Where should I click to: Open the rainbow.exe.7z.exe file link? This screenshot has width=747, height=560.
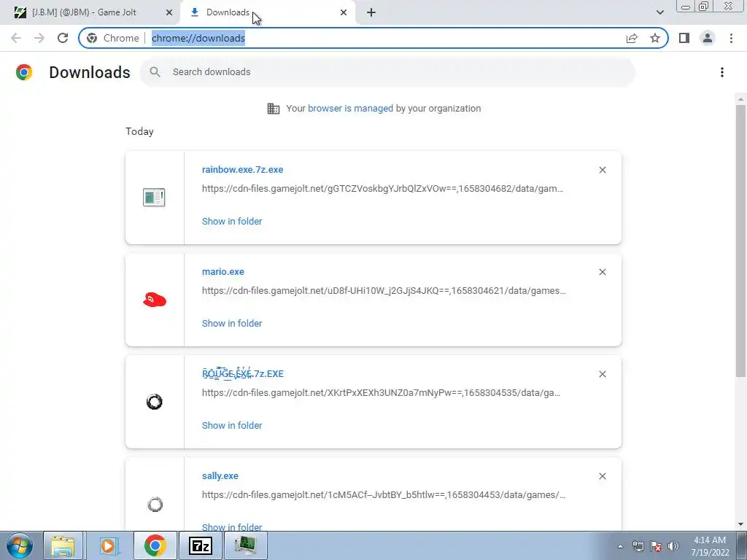coord(242,169)
